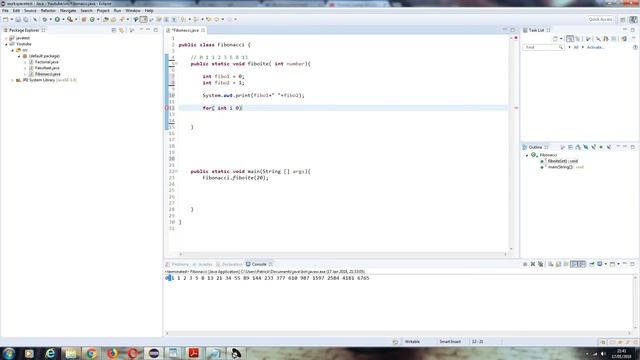This screenshot has width=640, height=360.
Task: Expand the JRE System Library node
Action: (x=13, y=80)
